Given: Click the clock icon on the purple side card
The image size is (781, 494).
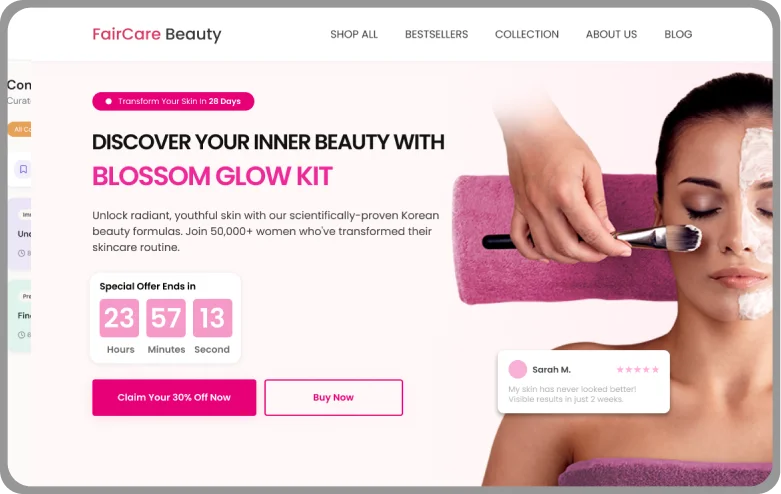Looking at the screenshot, I should [21, 253].
